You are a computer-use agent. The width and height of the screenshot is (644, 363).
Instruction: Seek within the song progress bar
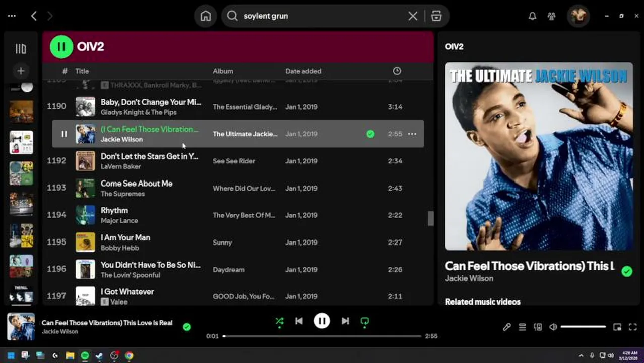[x=322, y=336]
